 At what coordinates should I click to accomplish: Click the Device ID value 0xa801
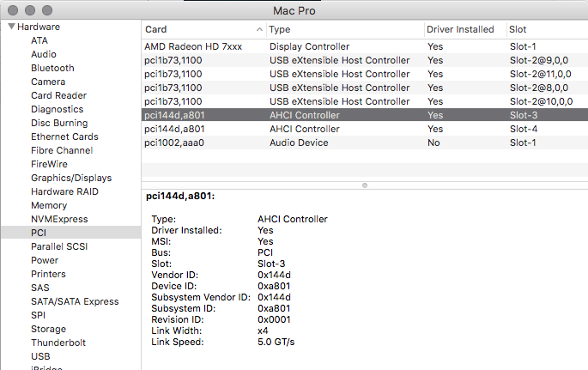(x=274, y=286)
